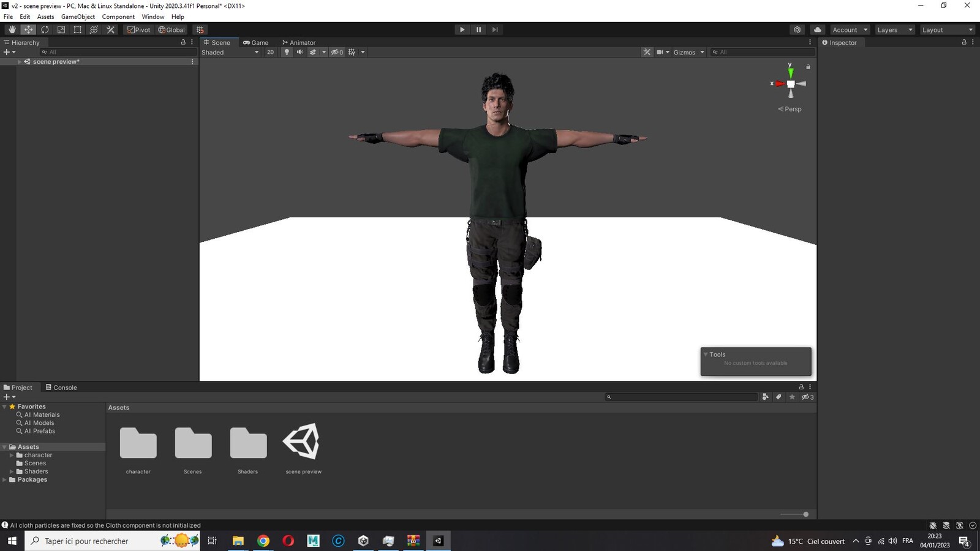Open the Assets menu
Screen dimensions: 980x551
click(45, 17)
